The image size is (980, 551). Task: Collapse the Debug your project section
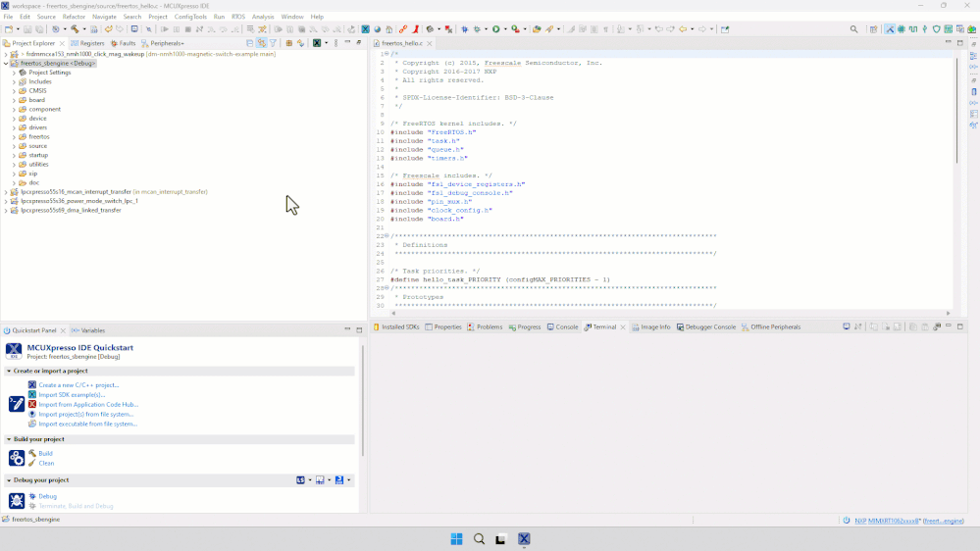tap(9, 480)
